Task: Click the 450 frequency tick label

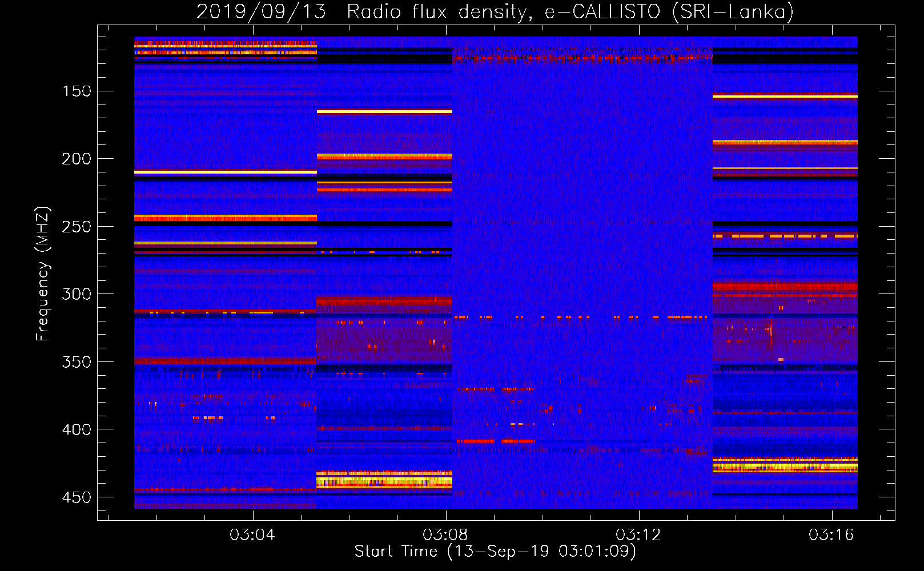Action: 77,497
